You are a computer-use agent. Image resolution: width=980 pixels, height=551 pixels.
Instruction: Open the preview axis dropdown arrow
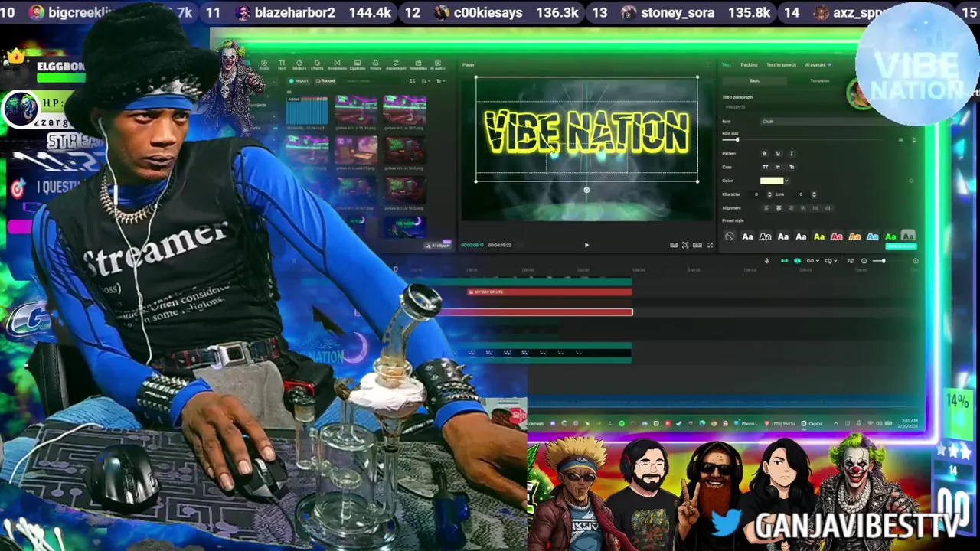tap(835, 261)
